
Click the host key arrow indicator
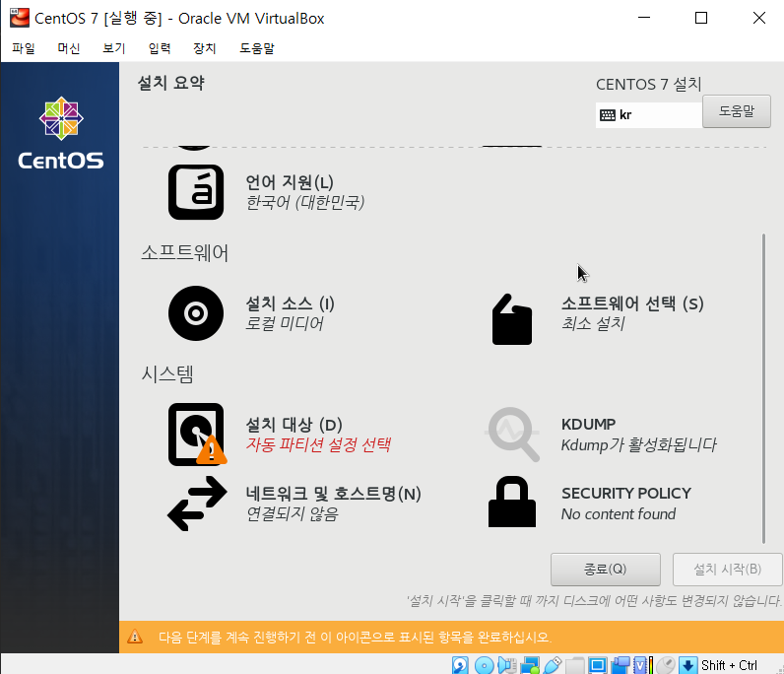(x=688, y=665)
